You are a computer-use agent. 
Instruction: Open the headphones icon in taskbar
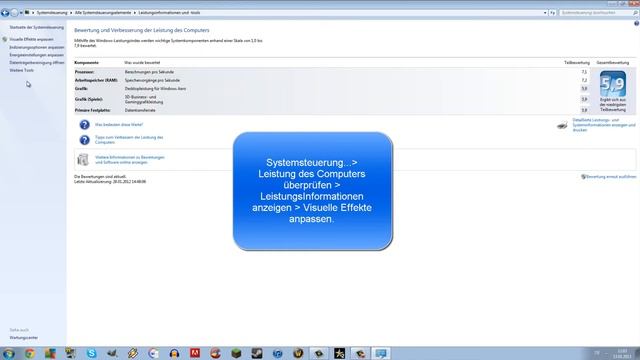click(174, 353)
